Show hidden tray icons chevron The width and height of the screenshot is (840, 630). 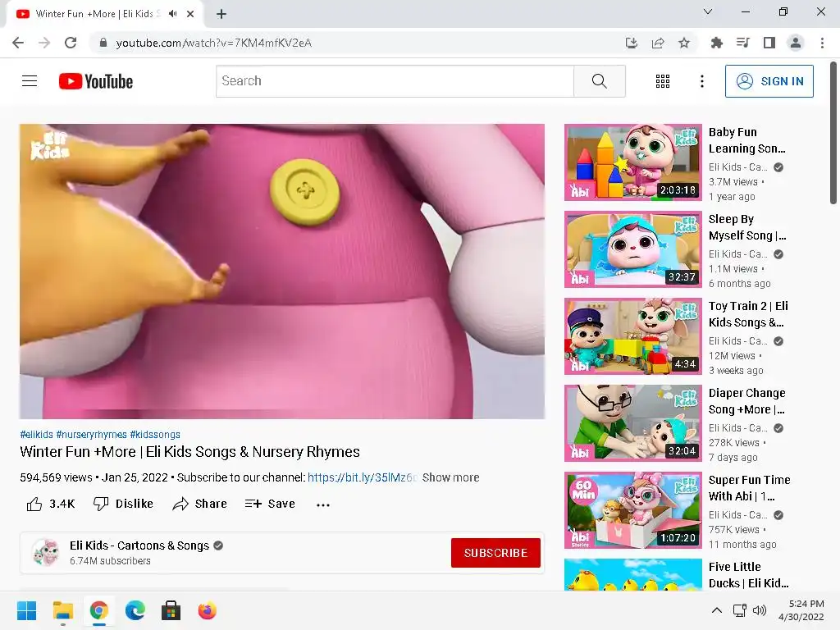tap(717, 610)
